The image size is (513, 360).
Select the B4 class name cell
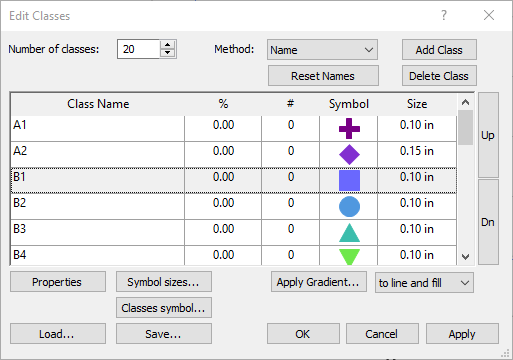(x=98, y=256)
